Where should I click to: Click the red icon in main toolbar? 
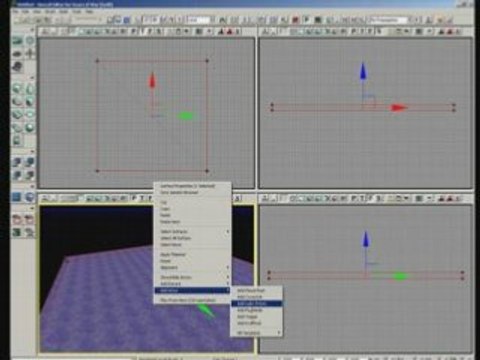[x=295, y=20]
